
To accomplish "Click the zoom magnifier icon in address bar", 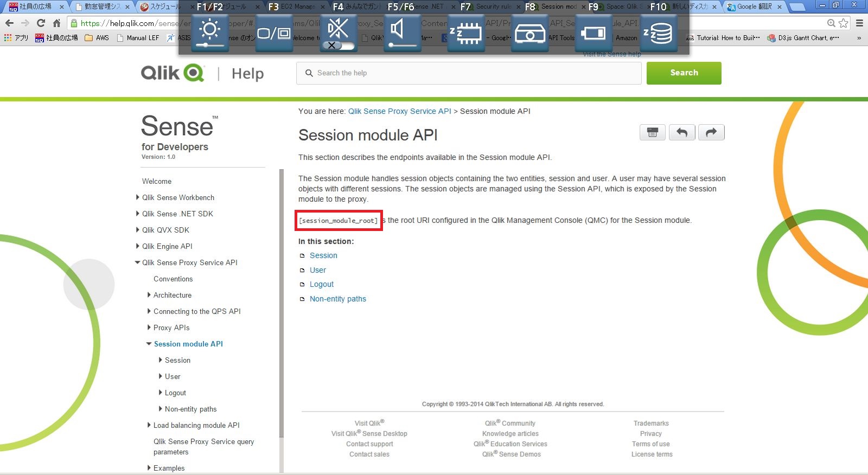I will tap(831, 23).
